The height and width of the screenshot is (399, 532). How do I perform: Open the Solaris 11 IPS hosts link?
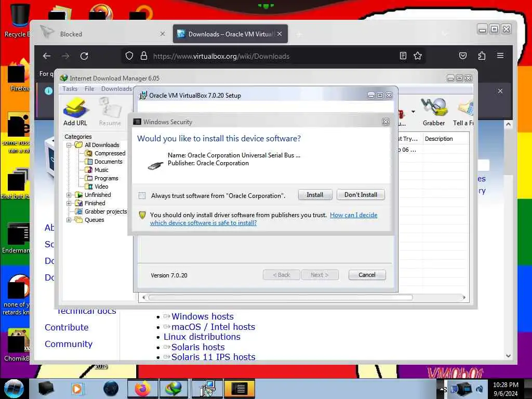[x=213, y=357]
